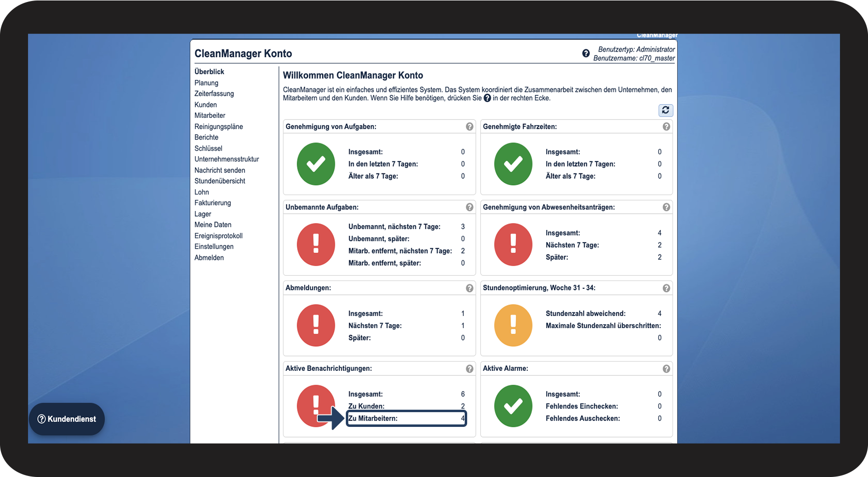Image resolution: width=868 pixels, height=477 pixels.
Task: Click Insgesamt row in Aktive Benachrichtigungen
Action: click(x=406, y=394)
